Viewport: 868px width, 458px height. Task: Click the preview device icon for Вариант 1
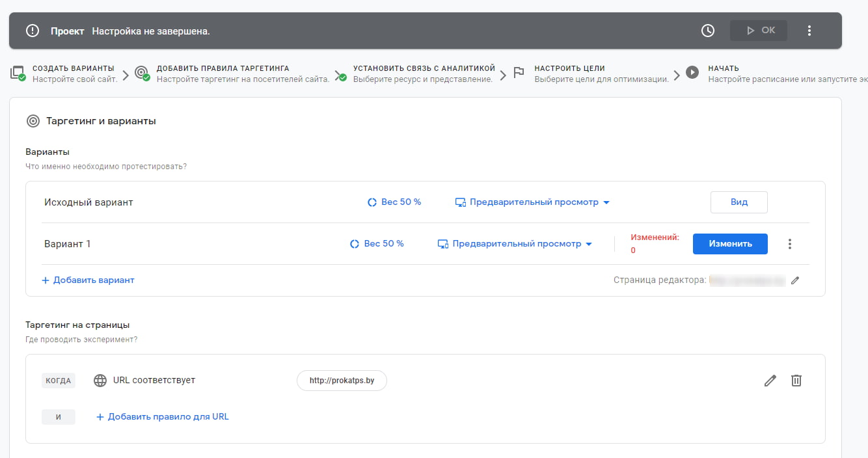tap(443, 243)
